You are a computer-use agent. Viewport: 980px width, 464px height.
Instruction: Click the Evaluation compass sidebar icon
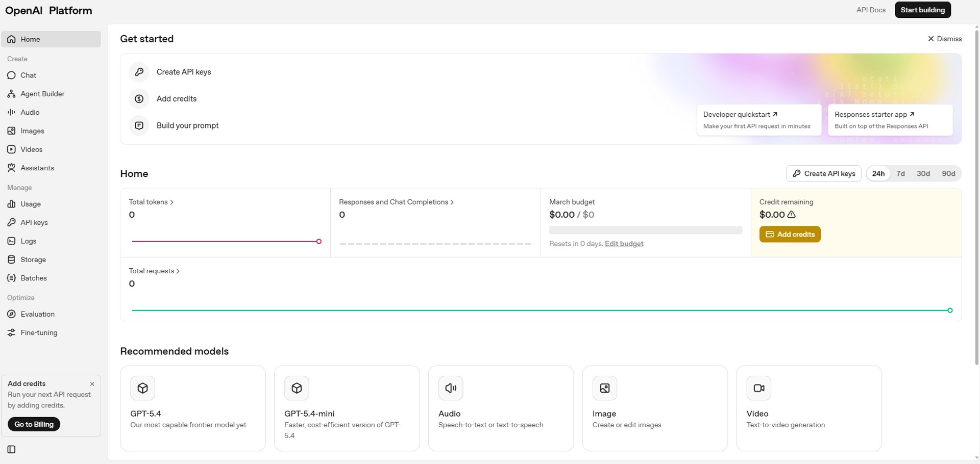click(x=11, y=314)
